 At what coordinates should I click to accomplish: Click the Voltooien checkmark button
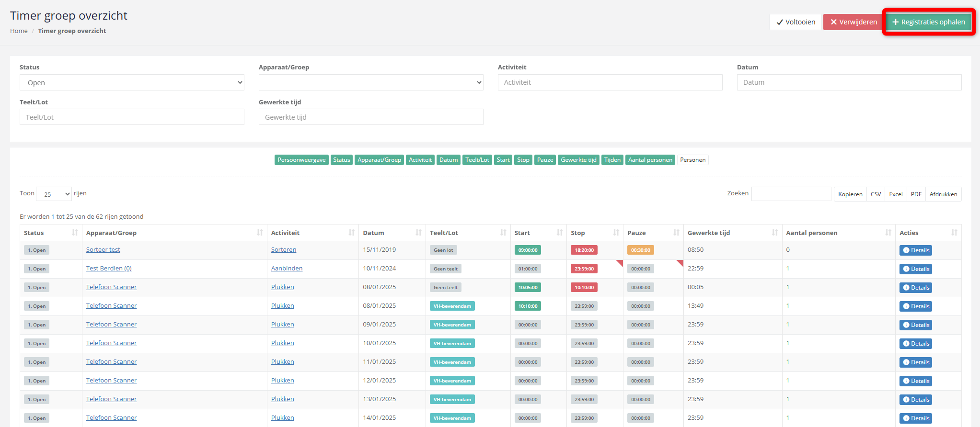(x=796, y=22)
